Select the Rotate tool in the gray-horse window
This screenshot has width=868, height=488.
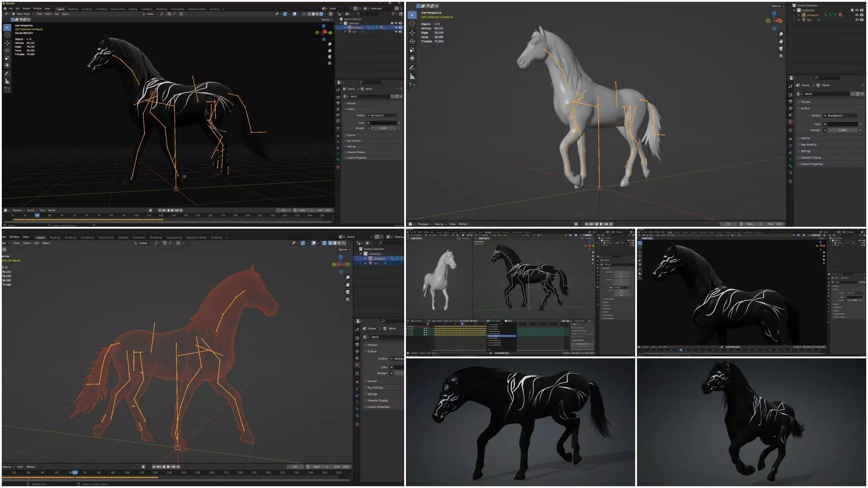[412, 41]
